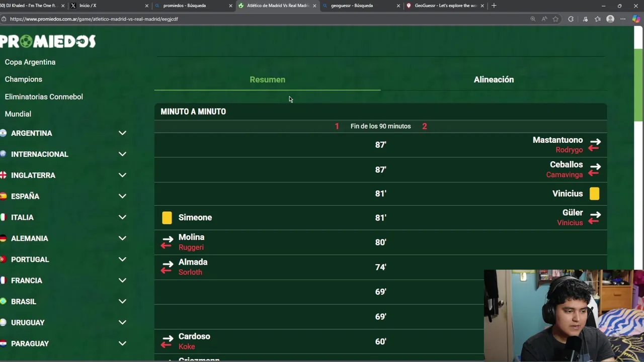Expand the BRASIL section chevron

click(122, 301)
